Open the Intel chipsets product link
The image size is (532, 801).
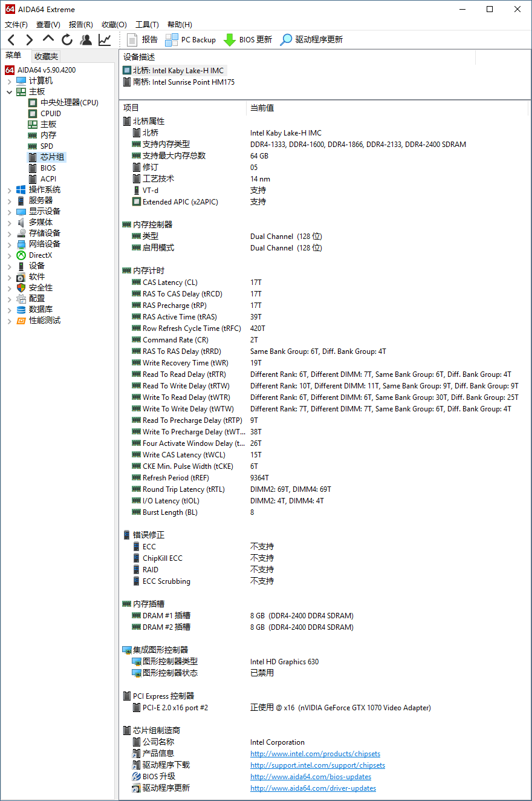[315, 753]
